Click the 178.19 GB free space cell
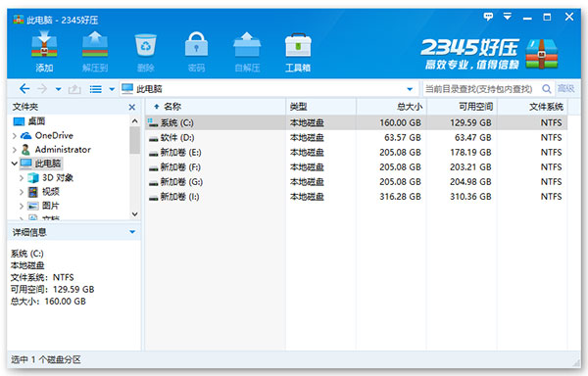 pos(470,153)
